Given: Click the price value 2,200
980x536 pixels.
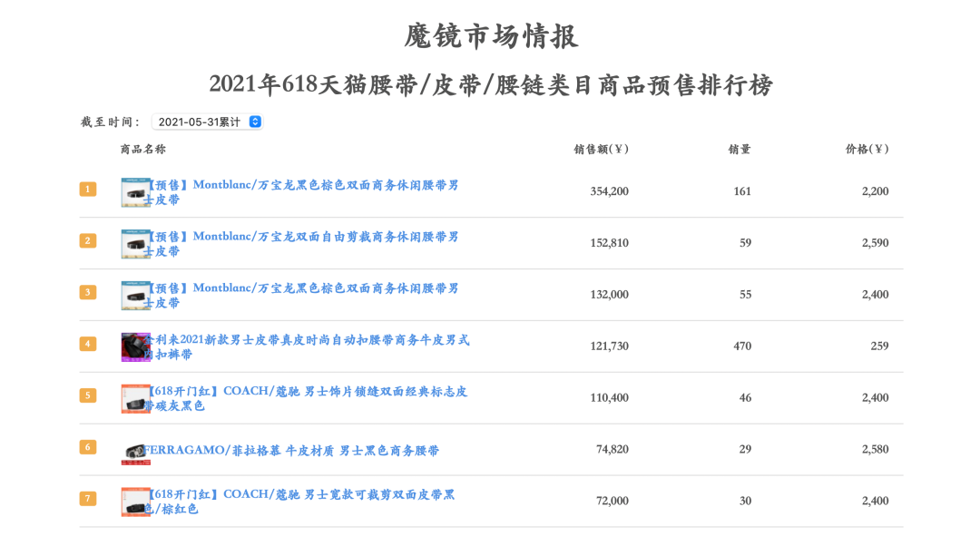Looking at the screenshot, I should tap(875, 191).
